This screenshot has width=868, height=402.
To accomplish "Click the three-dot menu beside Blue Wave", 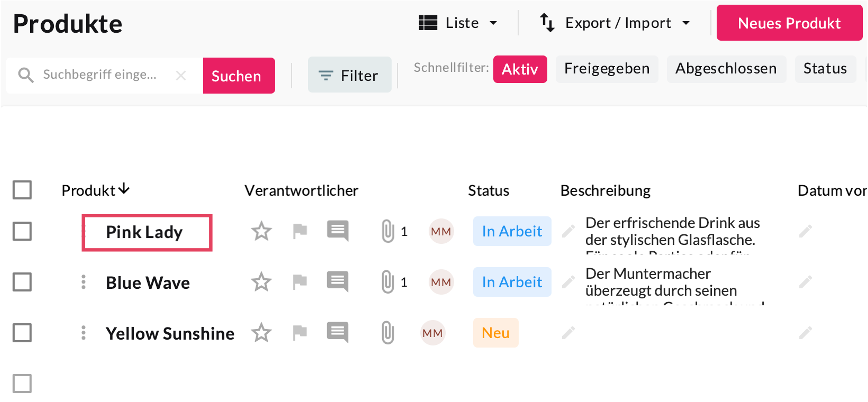I will pyautogui.click(x=84, y=282).
